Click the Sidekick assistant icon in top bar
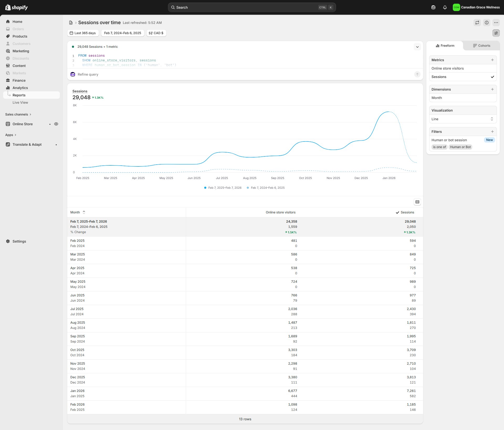Image resolution: width=504 pixels, height=430 pixels. [x=433, y=7]
